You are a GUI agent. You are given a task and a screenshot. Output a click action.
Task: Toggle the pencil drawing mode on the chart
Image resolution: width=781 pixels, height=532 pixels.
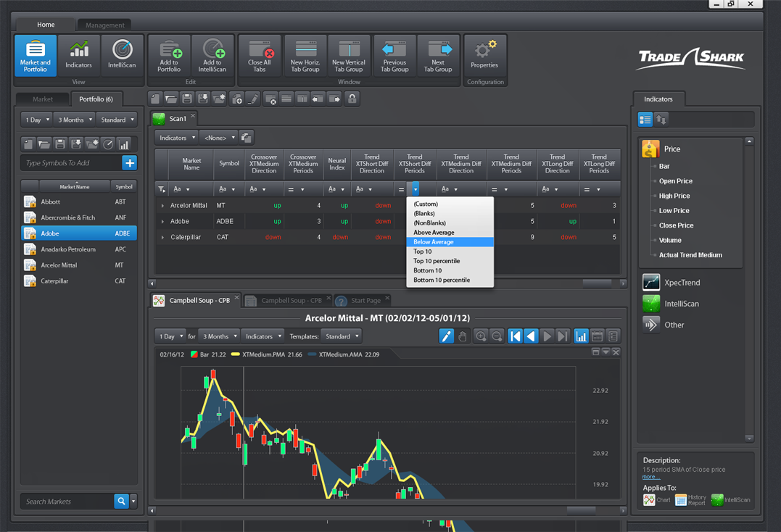pos(446,336)
